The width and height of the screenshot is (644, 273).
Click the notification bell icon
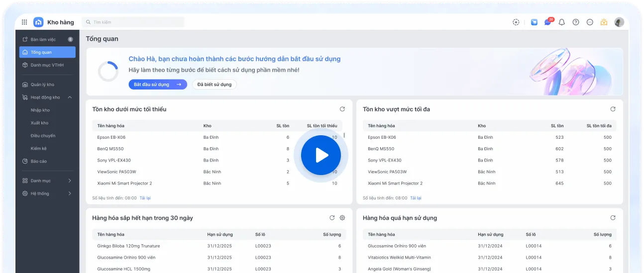[x=562, y=22]
